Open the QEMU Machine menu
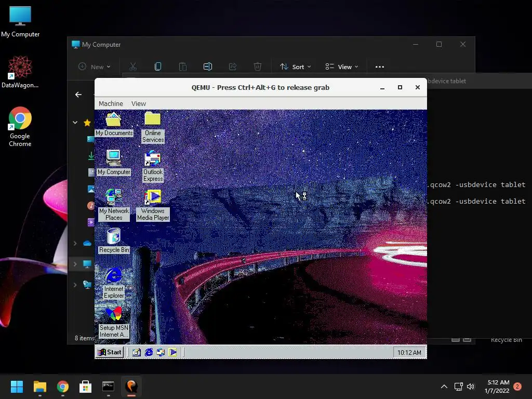This screenshot has height=399, width=532. [111, 103]
